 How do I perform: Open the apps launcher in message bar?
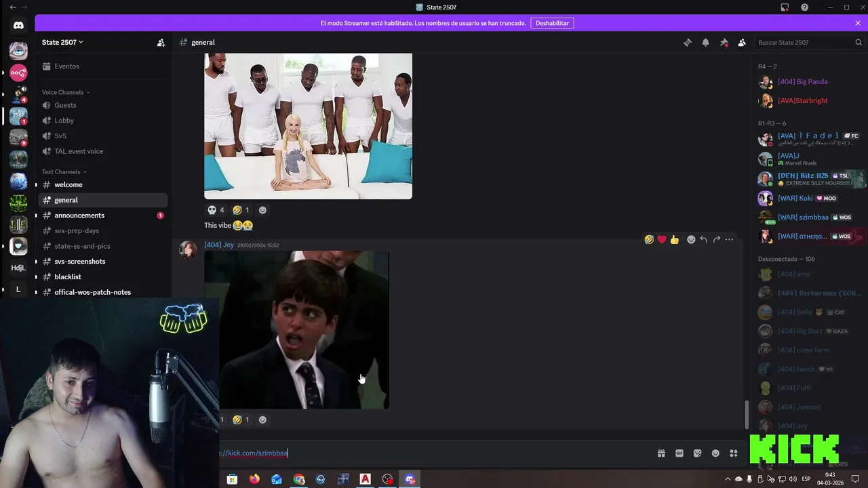[x=734, y=453]
